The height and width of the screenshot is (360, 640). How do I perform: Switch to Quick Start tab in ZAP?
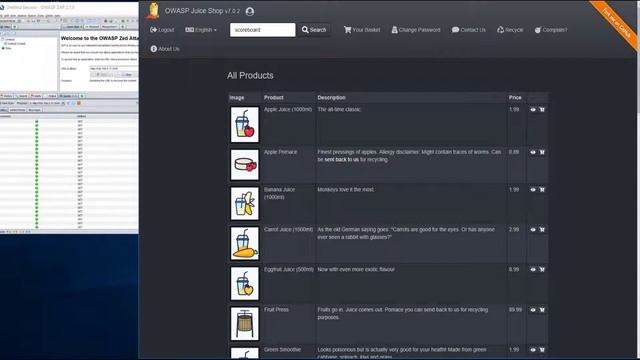[x=72, y=27]
